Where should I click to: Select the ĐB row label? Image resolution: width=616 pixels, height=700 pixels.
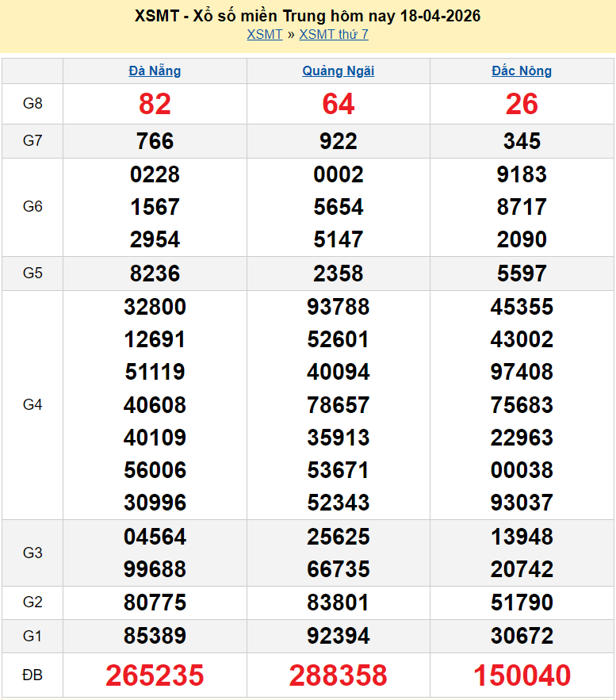(33, 675)
